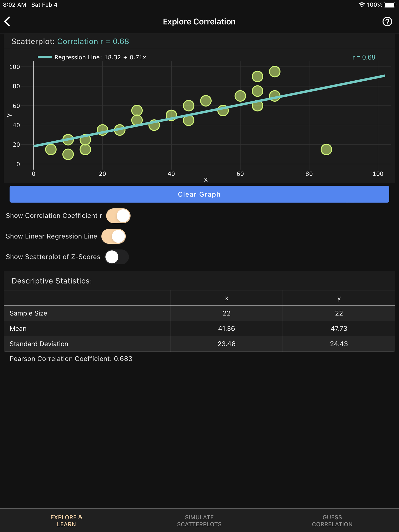Tap the y column header in statistics table
The height and width of the screenshot is (532, 399).
click(x=339, y=298)
